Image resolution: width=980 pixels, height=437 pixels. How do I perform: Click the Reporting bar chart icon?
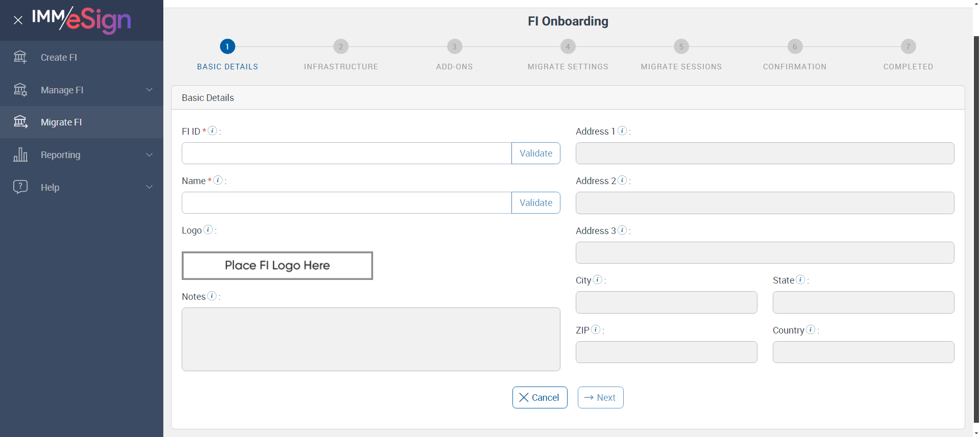[20, 155]
